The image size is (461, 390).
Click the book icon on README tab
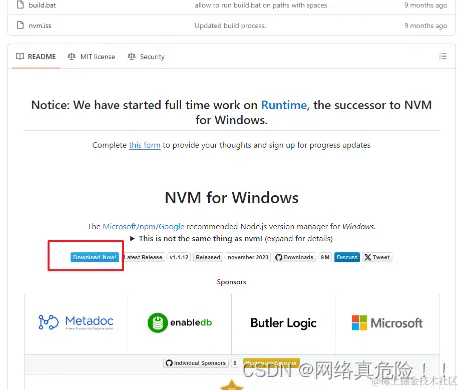pos(20,56)
